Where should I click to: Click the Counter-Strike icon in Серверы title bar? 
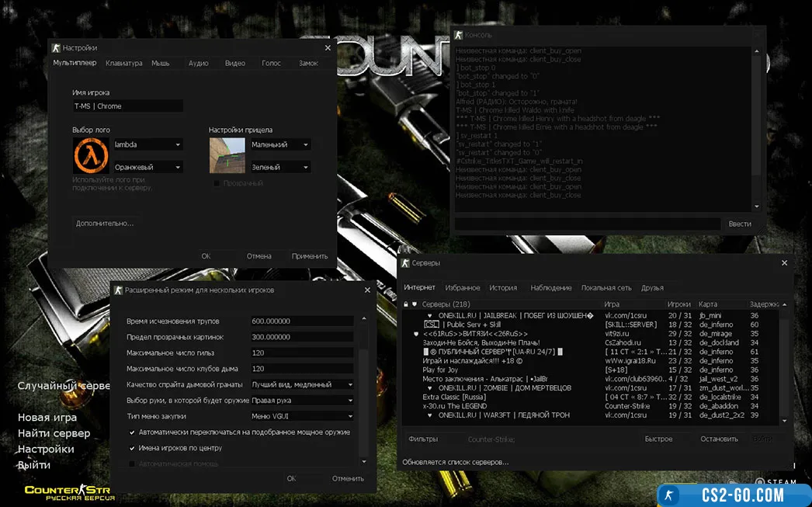coord(404,263)
